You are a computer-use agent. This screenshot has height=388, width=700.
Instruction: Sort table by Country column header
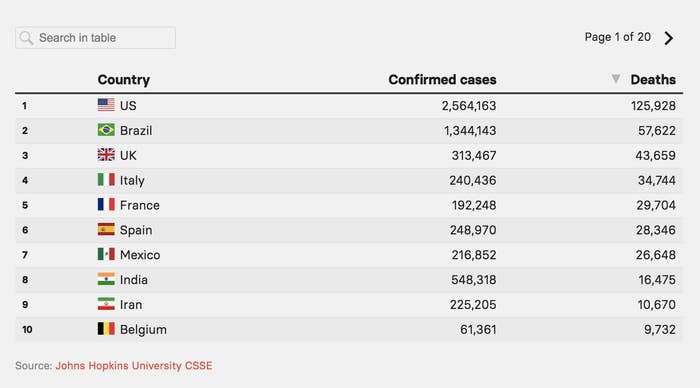(x=124, y=79)
